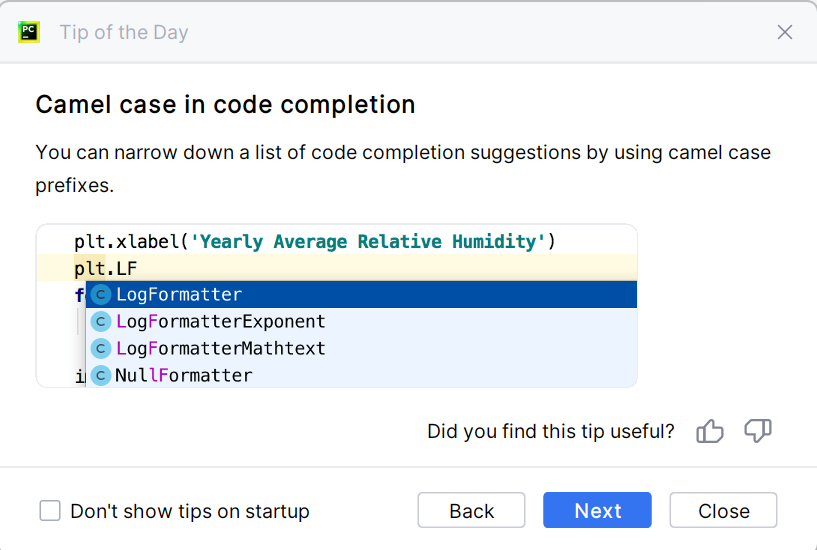Click the "Camel case in code completion" heading
This screenshot has width=817, height=550.
[x=225, y=104]
